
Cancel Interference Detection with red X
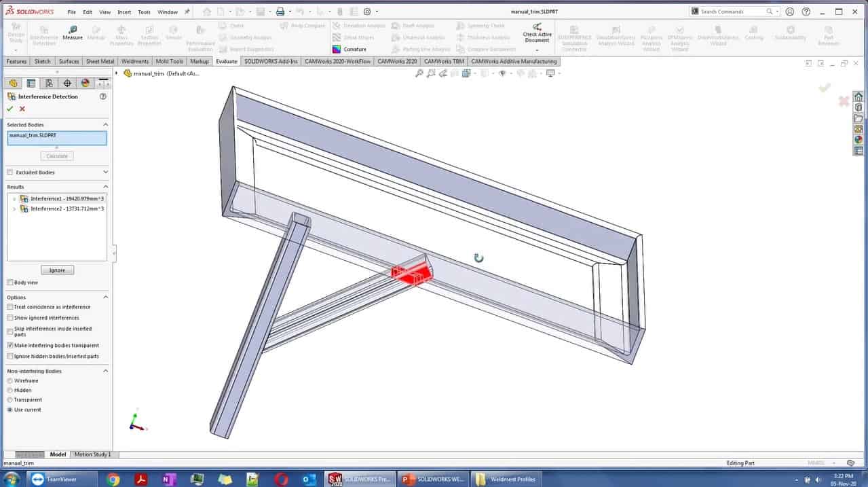pyautogui.click(x=22, y=109)
